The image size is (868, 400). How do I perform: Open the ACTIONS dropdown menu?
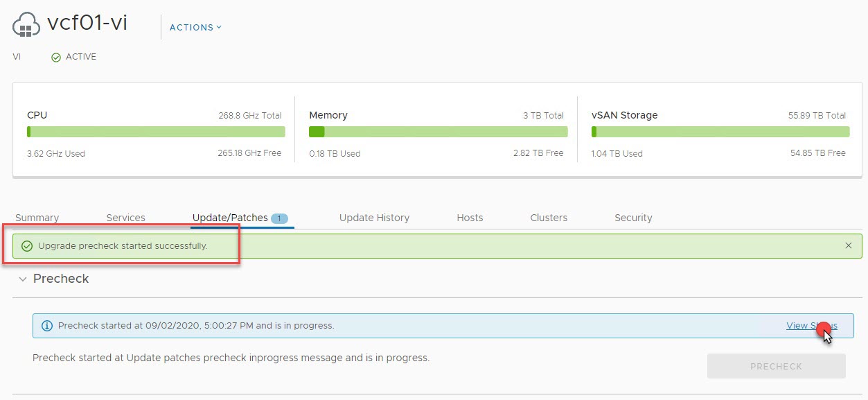pyautogui.click(x=195, y=27)
